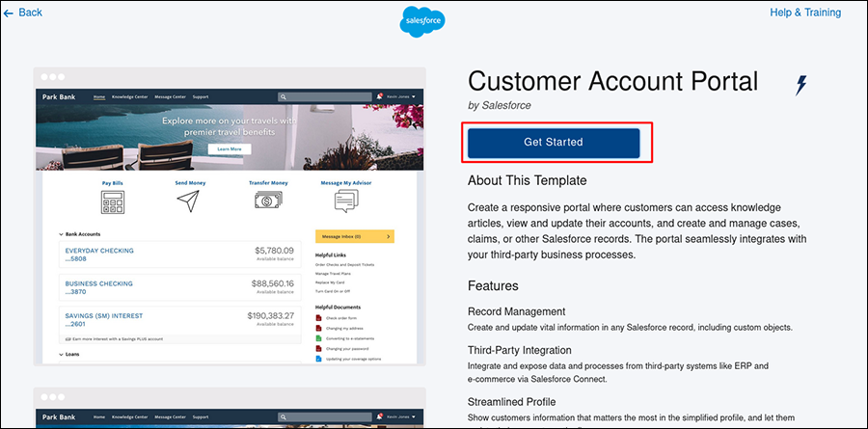
Task: Click the Pay Bills label
Action: tap(113, 182)
